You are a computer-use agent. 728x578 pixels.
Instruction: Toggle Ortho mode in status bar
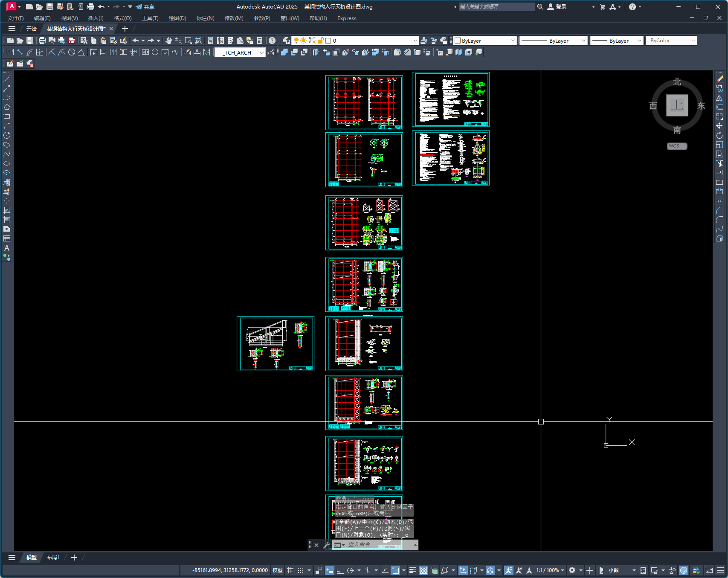pyautogui.click(x=340, y=570)
